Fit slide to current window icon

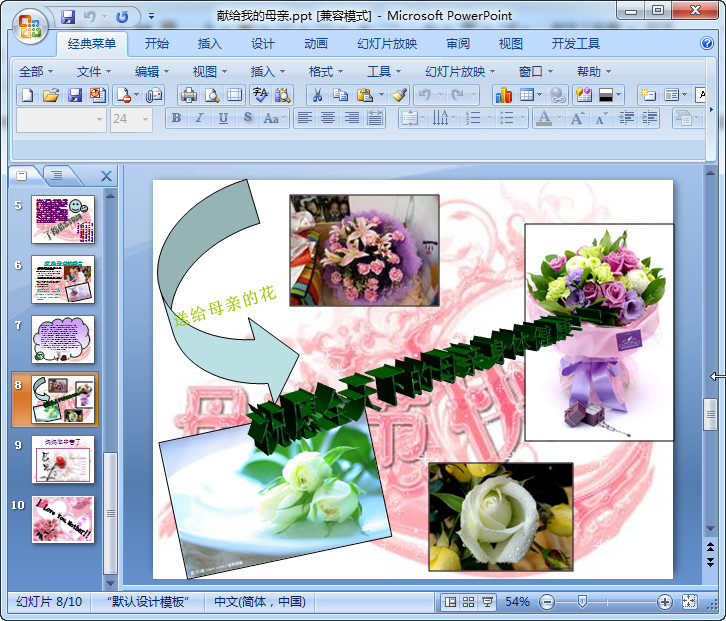coord(689,602)
